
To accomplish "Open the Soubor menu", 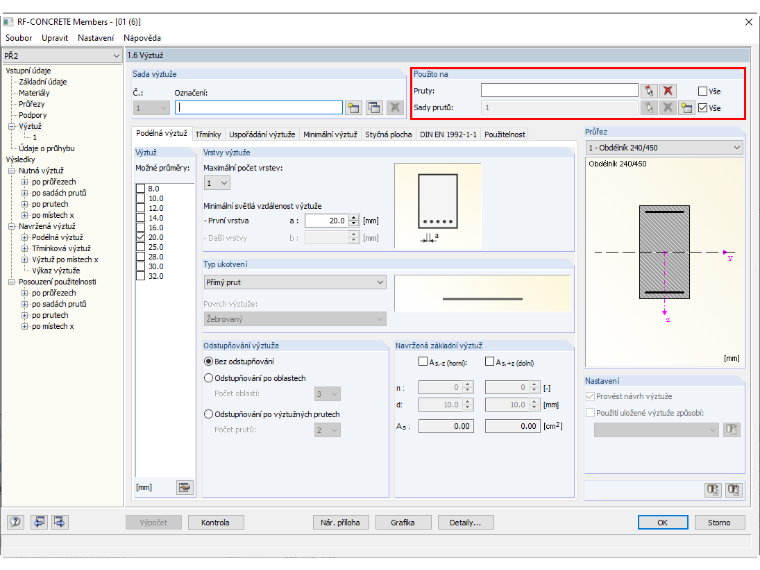I will click(x=18, y=38).
